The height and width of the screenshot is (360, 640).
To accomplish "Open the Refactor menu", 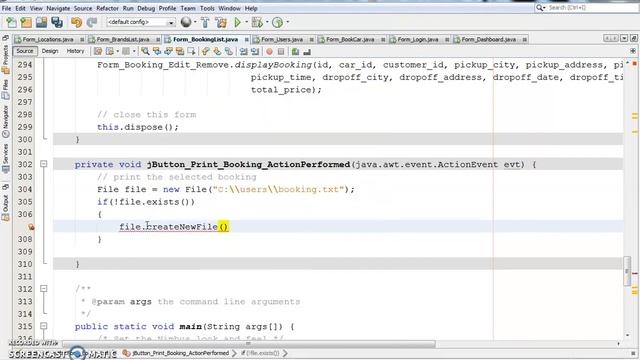I will 107,8.
